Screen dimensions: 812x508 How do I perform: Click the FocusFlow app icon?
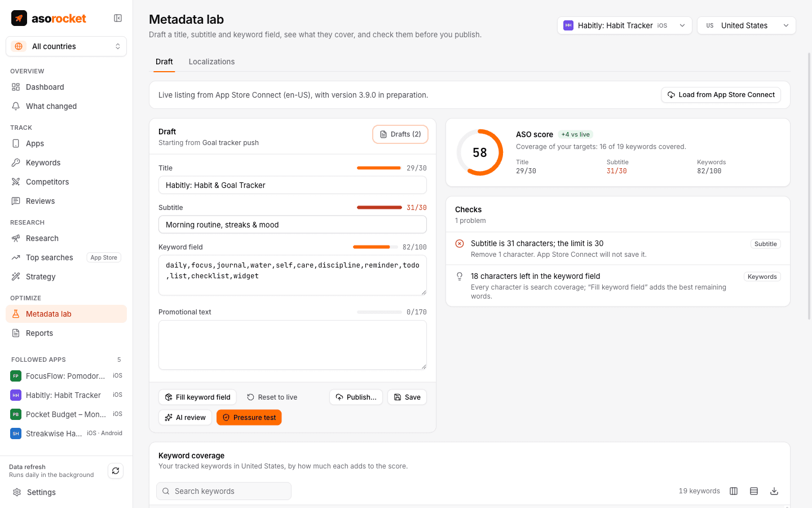click(x=16, y=376)
